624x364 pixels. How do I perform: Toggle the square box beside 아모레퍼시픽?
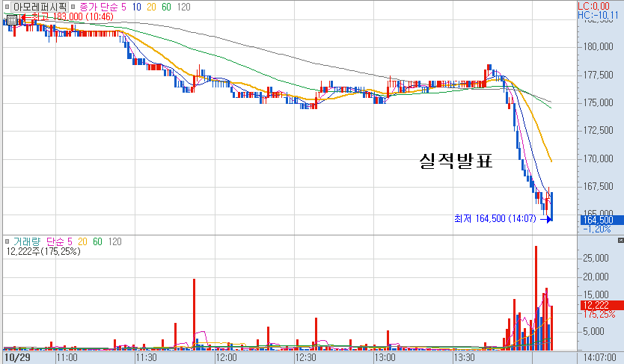7,7
